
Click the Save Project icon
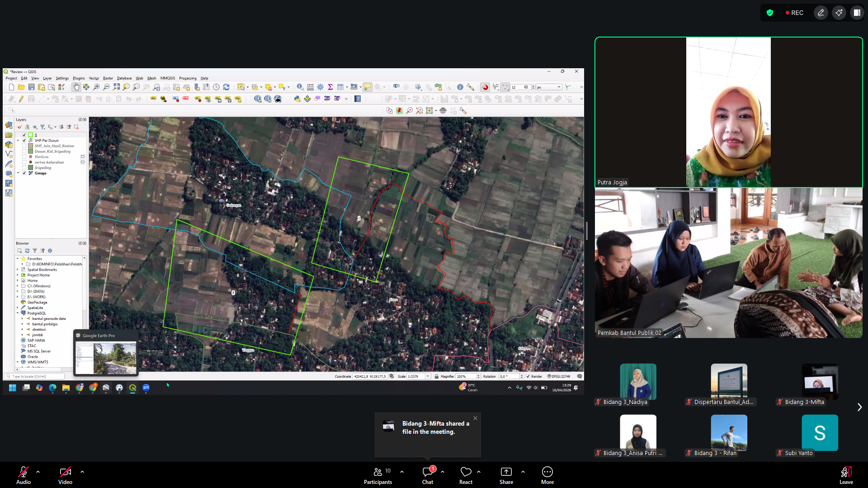pyautogui.click(x=31, y=87)
